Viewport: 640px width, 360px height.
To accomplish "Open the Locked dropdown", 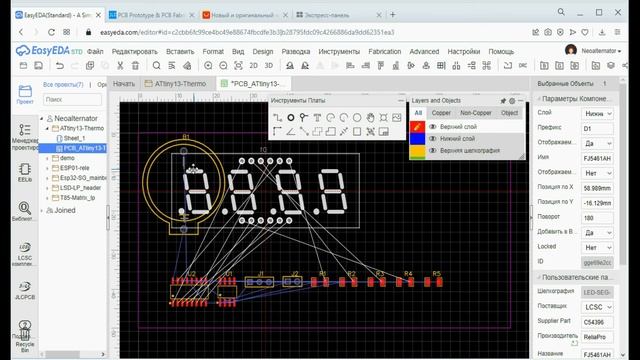I will pyautogui.click(x=597, y=247).
